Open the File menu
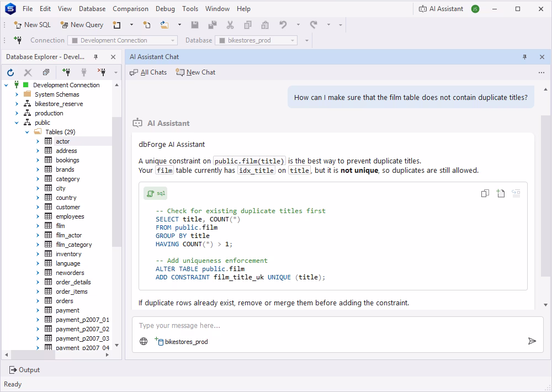This screenshot has height=392, width=552. click(28, 9)
